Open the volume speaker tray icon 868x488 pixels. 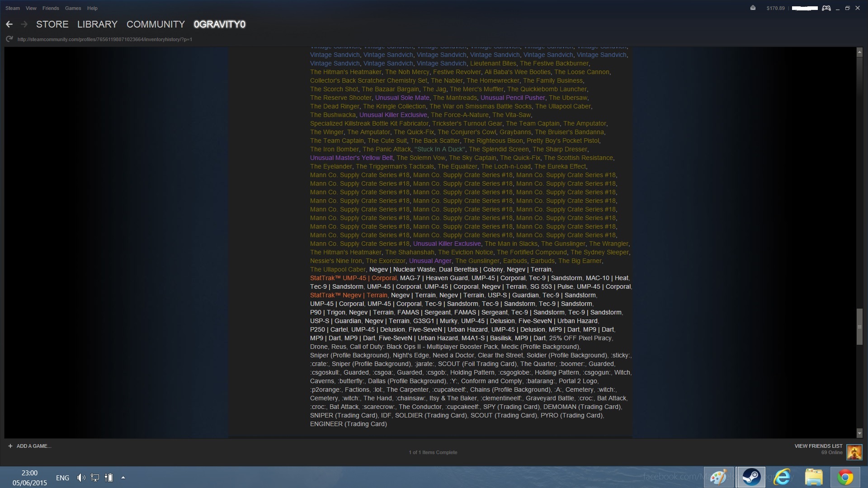pyautogui.click(x=81, y=478)
